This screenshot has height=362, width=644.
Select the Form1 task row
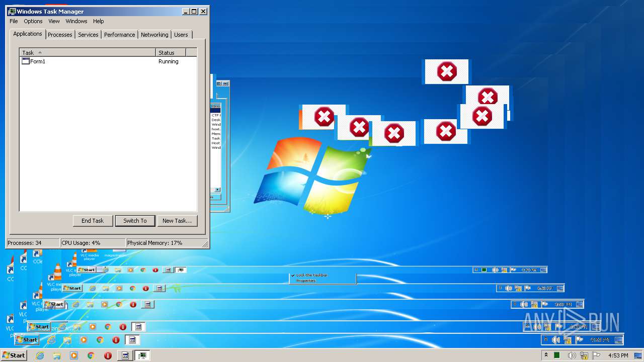click(108, 61)
